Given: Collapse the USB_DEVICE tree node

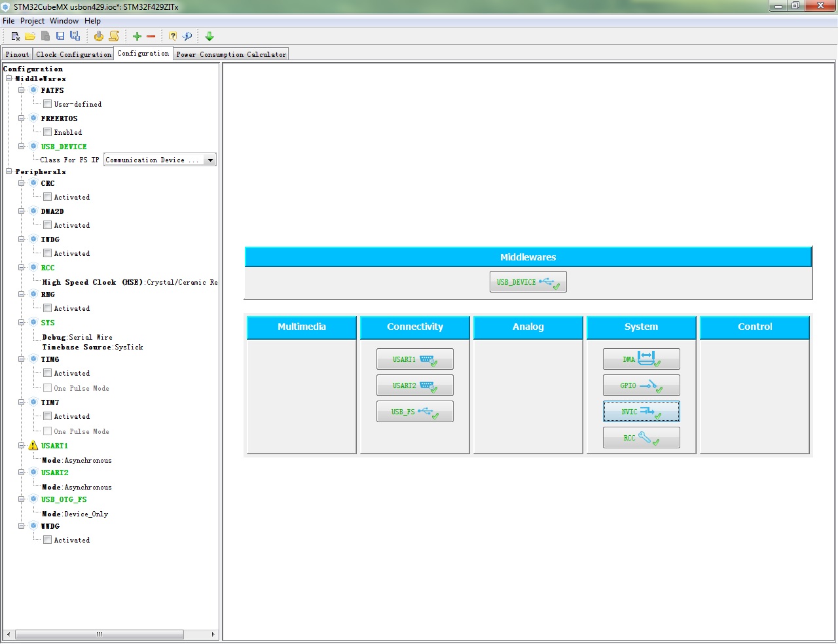Looking at the screenshot, I should pyautogui.click(x=21, y=147).
